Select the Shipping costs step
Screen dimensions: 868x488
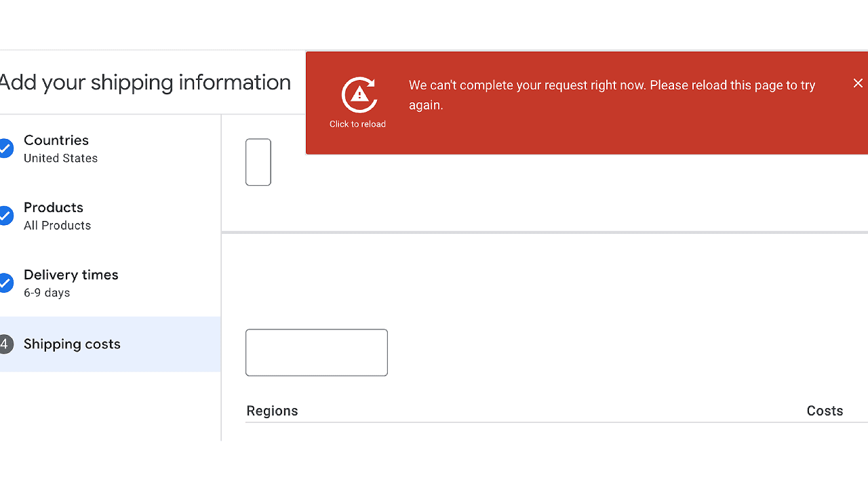tap(72, 344)
